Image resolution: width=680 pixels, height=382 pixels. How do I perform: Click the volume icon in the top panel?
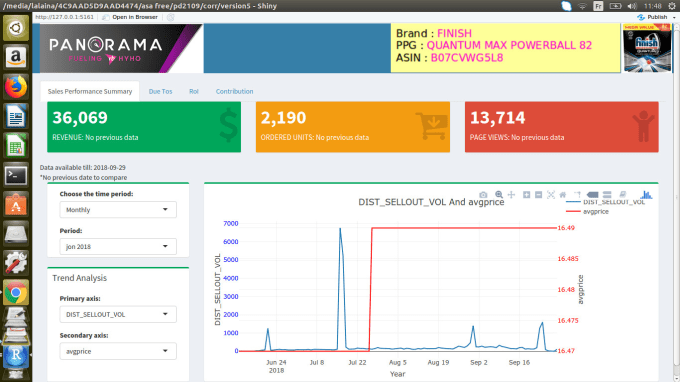pyautogui.click(x=632, y=6)
